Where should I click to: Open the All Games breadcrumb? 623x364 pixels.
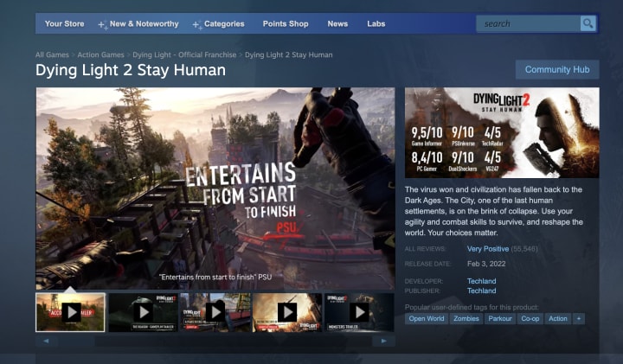click(52, 54)
